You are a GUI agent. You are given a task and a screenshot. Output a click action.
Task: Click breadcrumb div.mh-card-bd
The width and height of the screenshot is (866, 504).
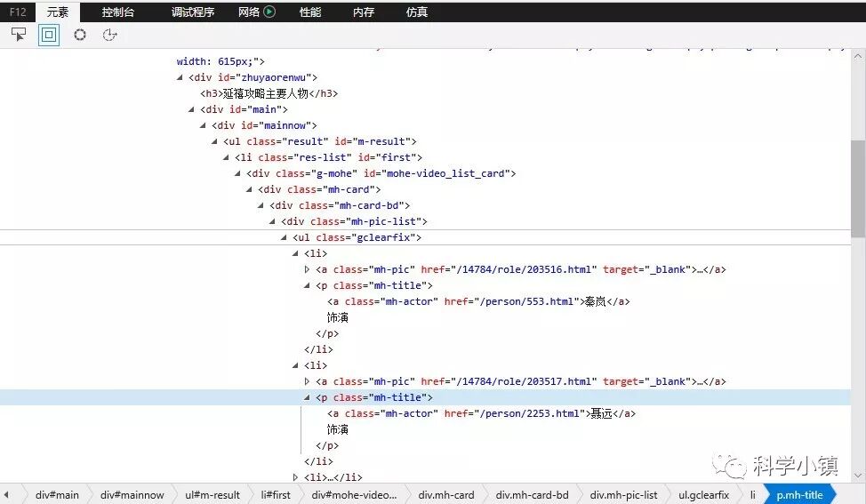pyautogui.click(x=532, y=494)
